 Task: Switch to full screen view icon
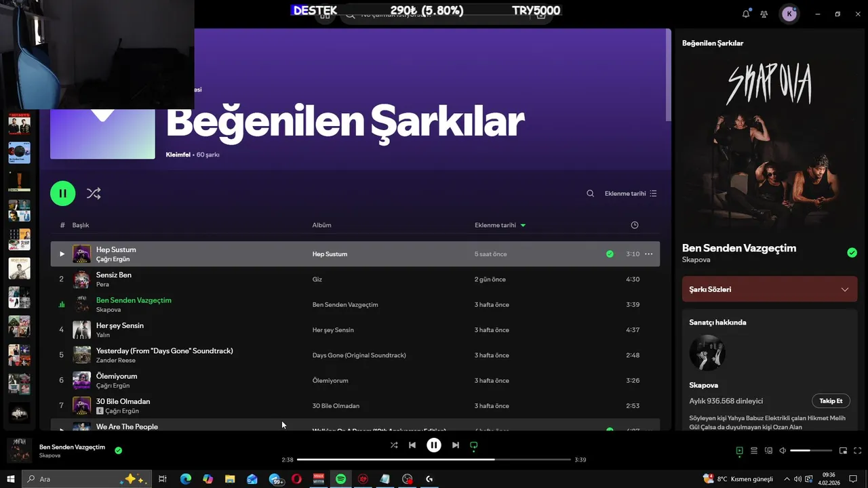[858, 451]
